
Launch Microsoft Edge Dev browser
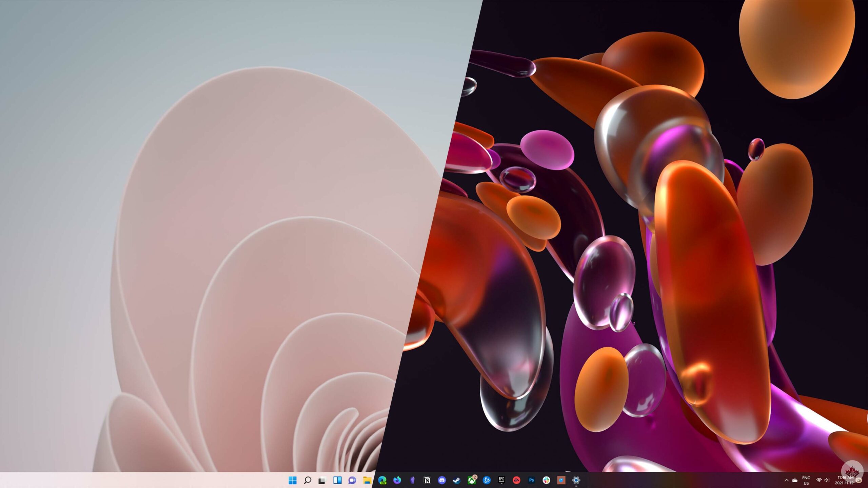pyautogui.click(x=382, y=480)
